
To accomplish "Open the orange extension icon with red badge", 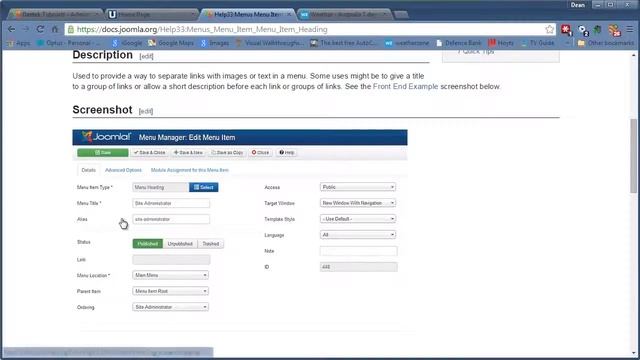I will 614,30.
